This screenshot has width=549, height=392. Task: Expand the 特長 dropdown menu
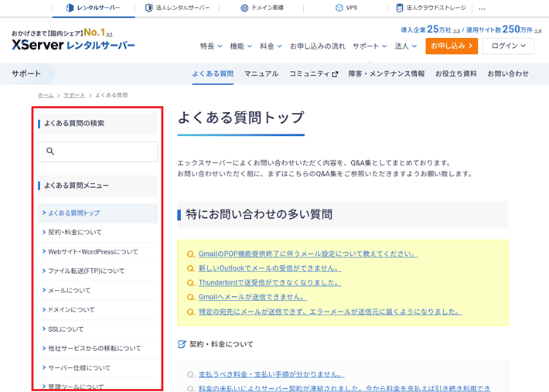click(x=211, y=46)
